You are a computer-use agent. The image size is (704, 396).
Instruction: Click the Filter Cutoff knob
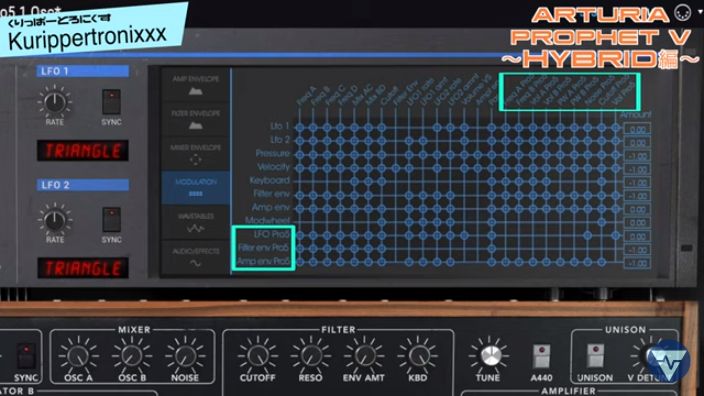pos(257,356)
